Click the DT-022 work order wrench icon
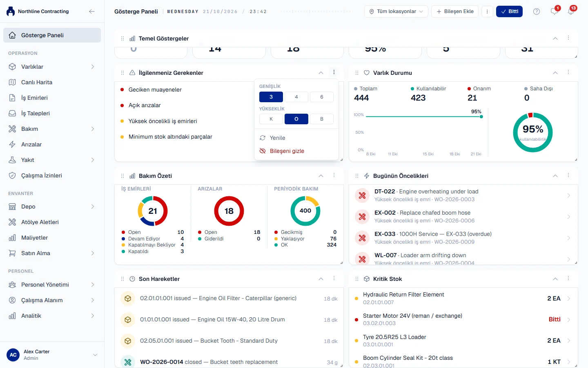 click(362, 195)
